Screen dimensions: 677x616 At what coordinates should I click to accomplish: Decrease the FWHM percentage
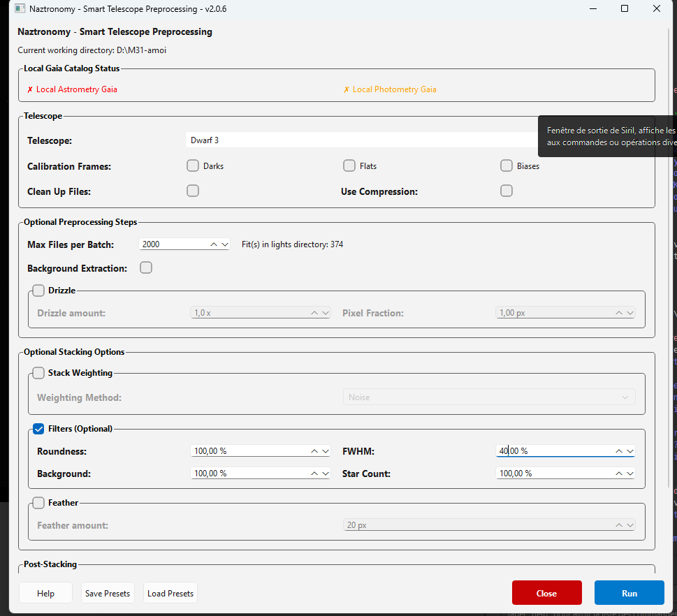pyautogui.click(x=630, y=451)
